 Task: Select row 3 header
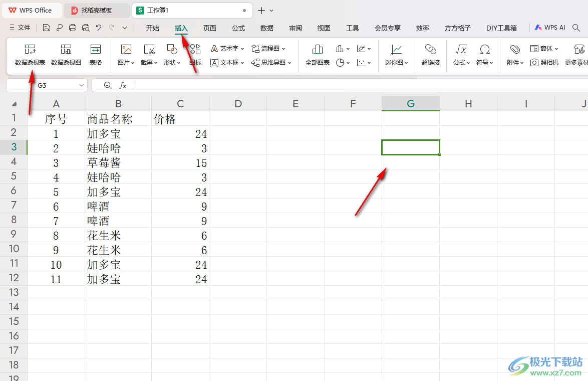point(14,147)
